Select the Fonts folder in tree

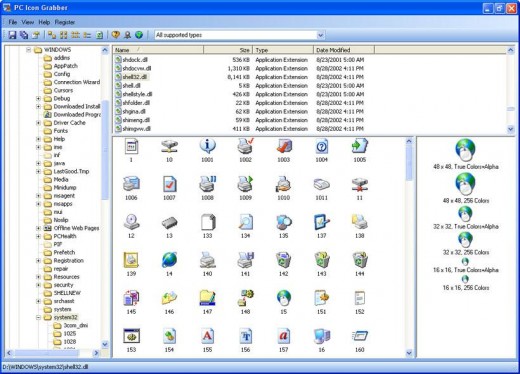click(61, 131)
